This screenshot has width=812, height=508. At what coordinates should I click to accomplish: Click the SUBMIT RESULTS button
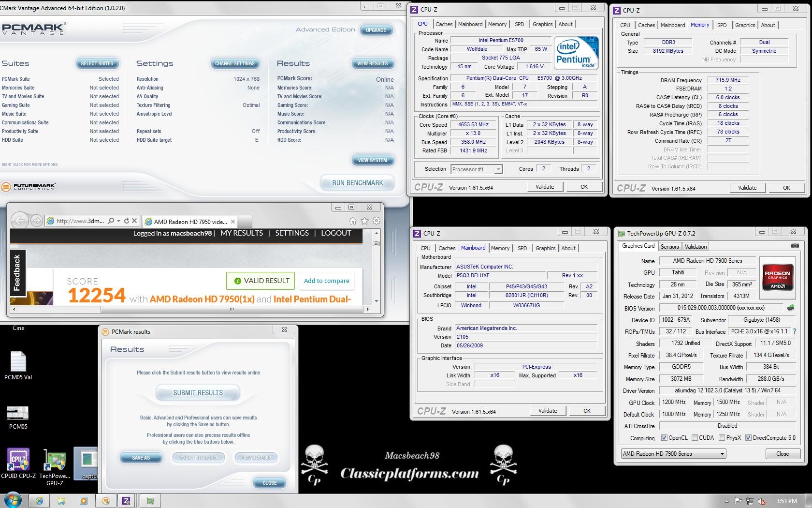pyautogui.click(x=198, y=393)
